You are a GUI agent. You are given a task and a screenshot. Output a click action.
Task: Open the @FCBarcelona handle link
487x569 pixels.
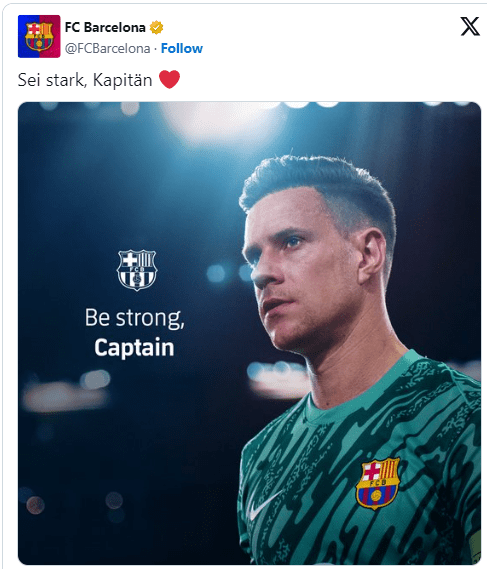click(107, 48)
